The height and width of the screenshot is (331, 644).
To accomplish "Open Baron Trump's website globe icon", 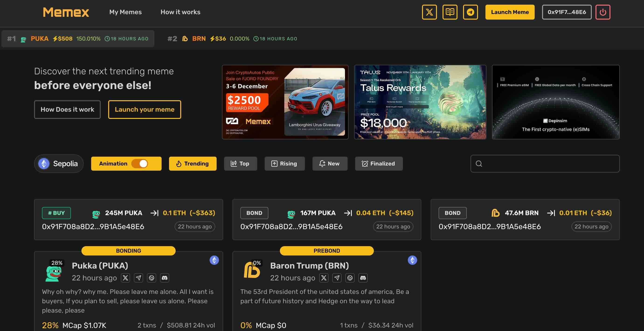I will 350,278.
